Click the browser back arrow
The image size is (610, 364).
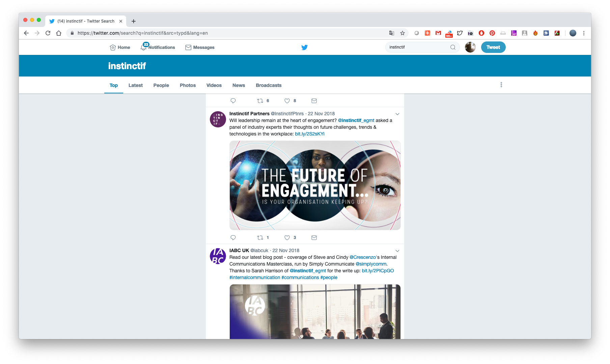[x=26, y=33]
